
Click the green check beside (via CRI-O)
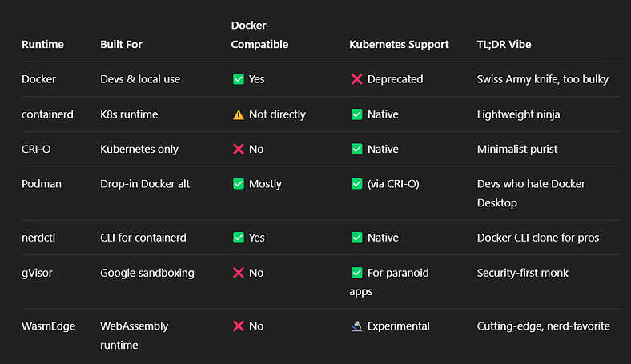coord(356,184)
